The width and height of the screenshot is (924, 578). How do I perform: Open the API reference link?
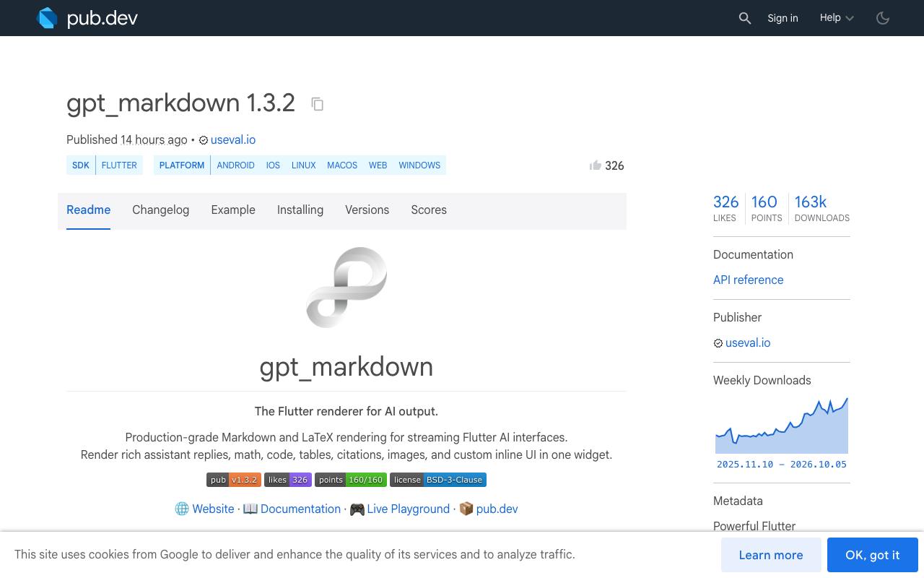[x=748, y=280]
